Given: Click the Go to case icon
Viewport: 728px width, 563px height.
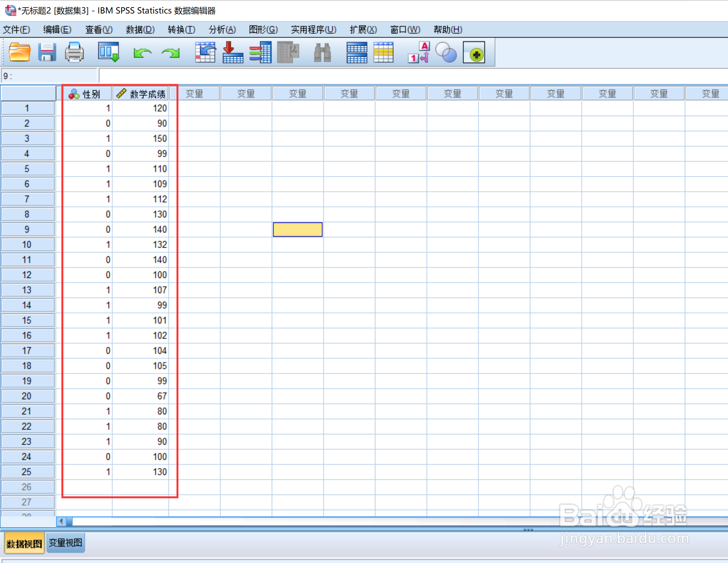Looking at the screenshot, I should coord(205,52).
